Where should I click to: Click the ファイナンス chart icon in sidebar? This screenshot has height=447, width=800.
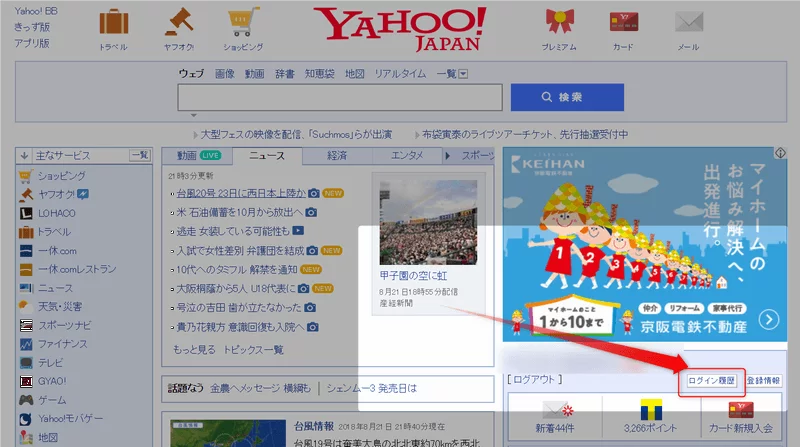pos(26,344)
